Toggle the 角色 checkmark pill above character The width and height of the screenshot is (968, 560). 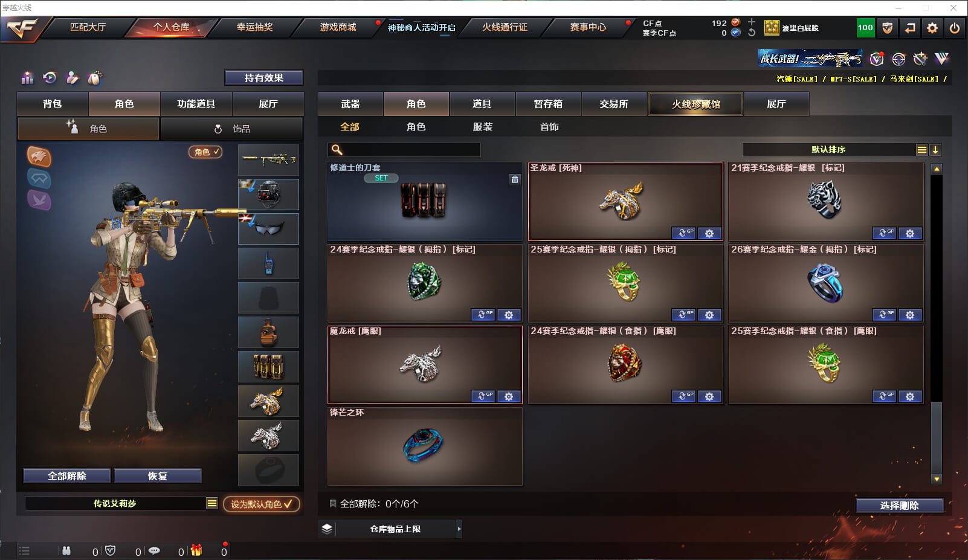pos(205,152)
